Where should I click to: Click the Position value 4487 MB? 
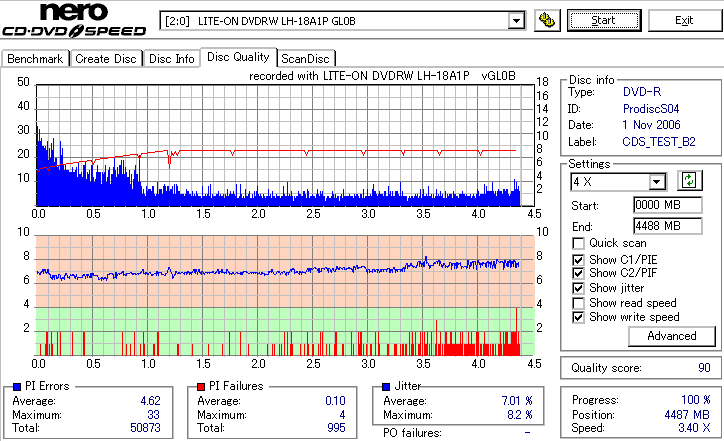(x=687, y=415)
